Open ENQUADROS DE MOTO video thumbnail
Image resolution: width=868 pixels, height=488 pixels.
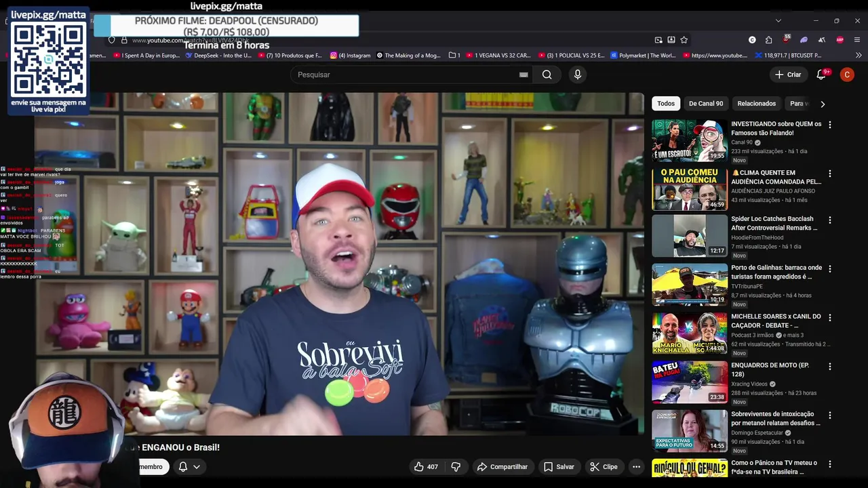coord(690,382)
